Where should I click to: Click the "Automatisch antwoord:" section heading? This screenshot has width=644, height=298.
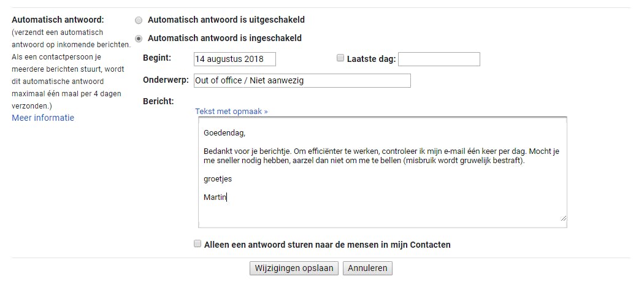pos(58,20)
